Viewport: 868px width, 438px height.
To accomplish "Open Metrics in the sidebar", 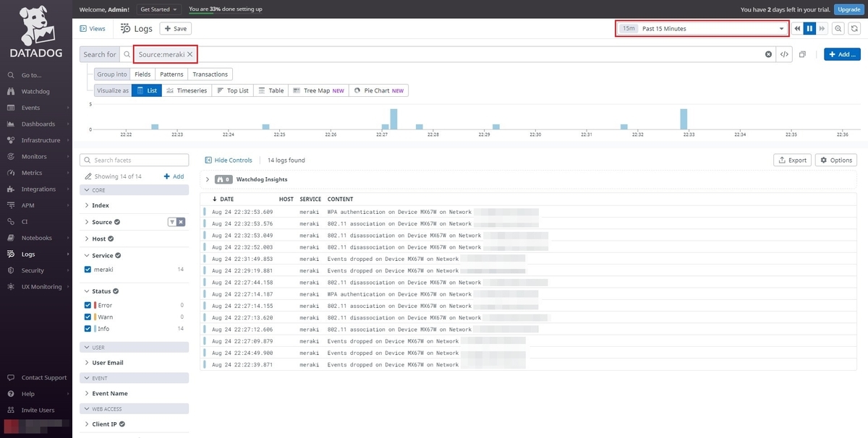I will point(32,173).
